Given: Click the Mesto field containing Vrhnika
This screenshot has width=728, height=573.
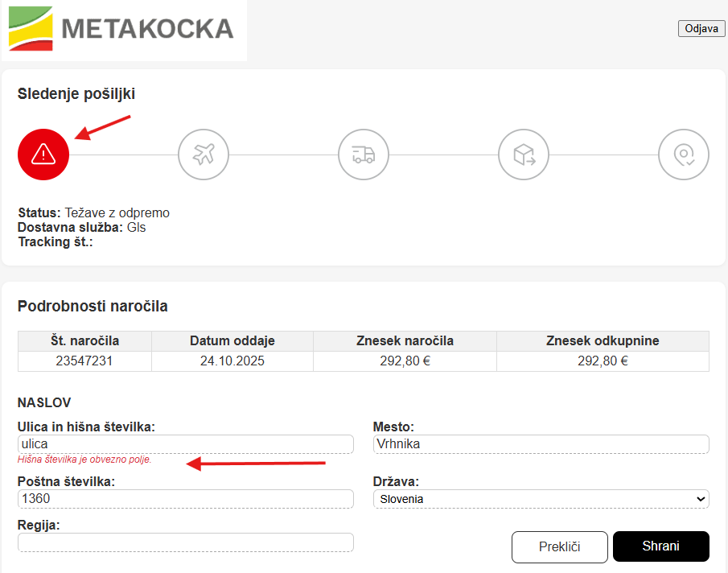Looking at the screenshot, I should coord(541,444).
